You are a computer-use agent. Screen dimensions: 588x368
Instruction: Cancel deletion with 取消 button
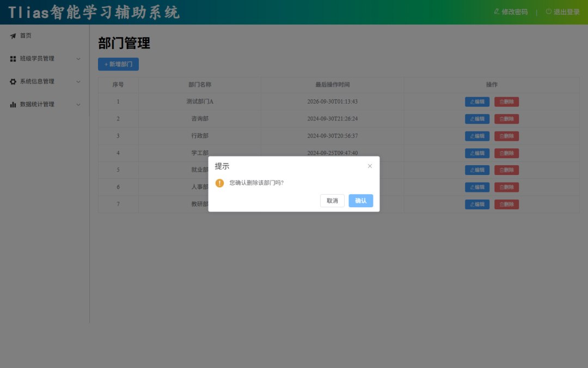[x=332, y=201]
